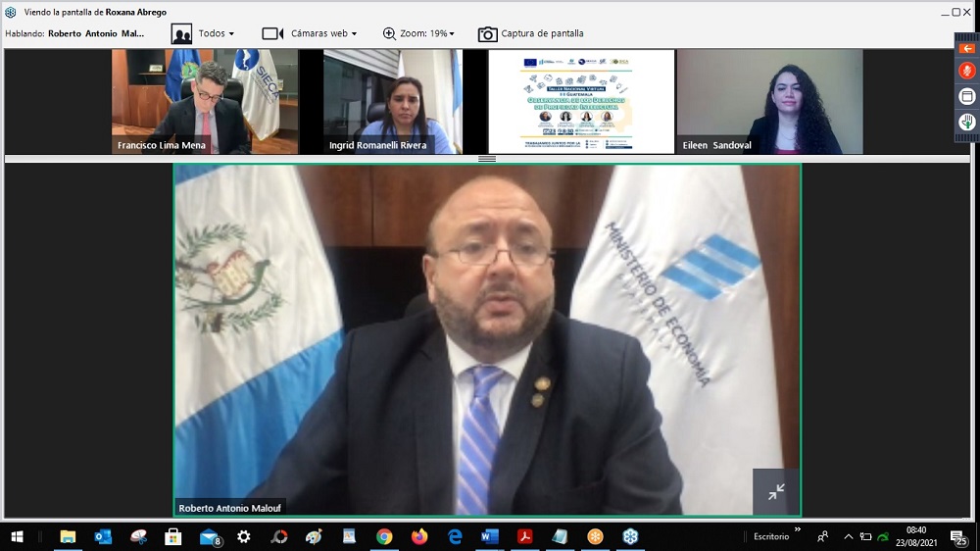Image resolution: width=980 pixels, height=551 pixels.
Task: Select Francisco Lima Mena's video thumbnail
Action: pyautogui.click(x=205, y=101)
